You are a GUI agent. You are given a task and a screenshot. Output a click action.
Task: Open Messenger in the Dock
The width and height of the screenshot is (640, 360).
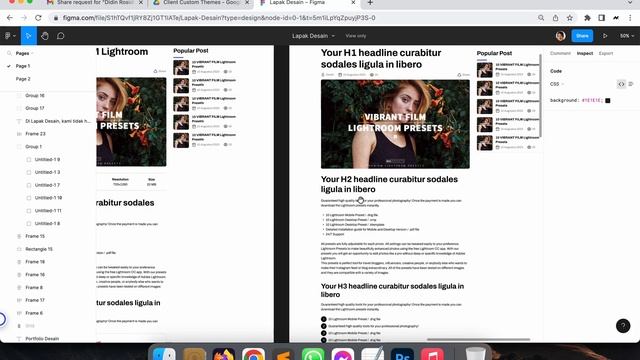pyautogui.click(x=342, y=354)
